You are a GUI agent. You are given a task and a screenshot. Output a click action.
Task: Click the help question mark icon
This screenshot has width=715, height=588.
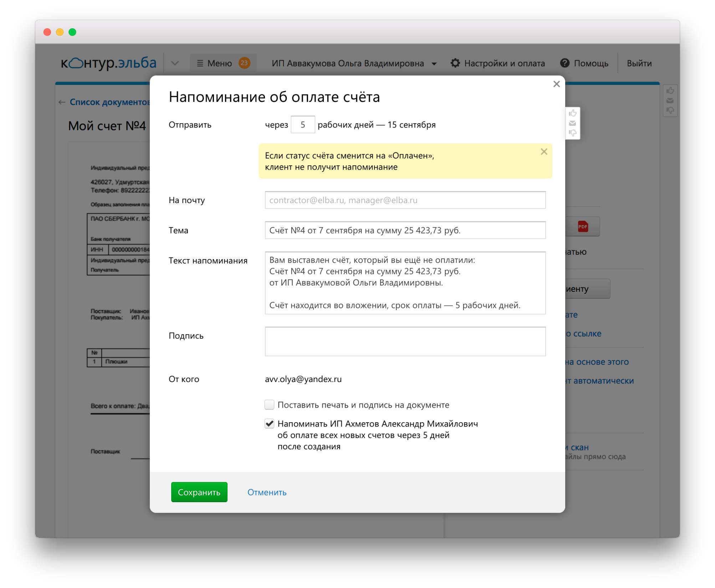[565, 63]
